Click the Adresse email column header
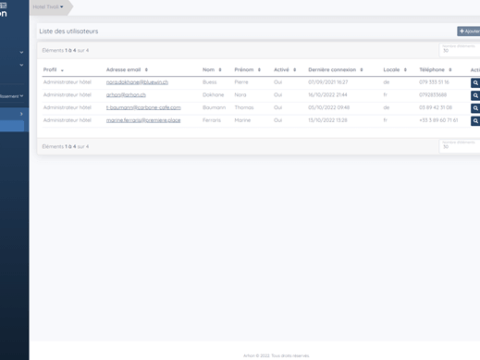 pos(123,70)
